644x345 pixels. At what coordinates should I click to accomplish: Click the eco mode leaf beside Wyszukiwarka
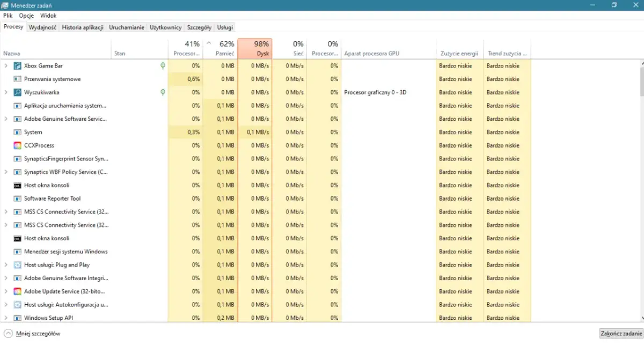tap(162, 92)
